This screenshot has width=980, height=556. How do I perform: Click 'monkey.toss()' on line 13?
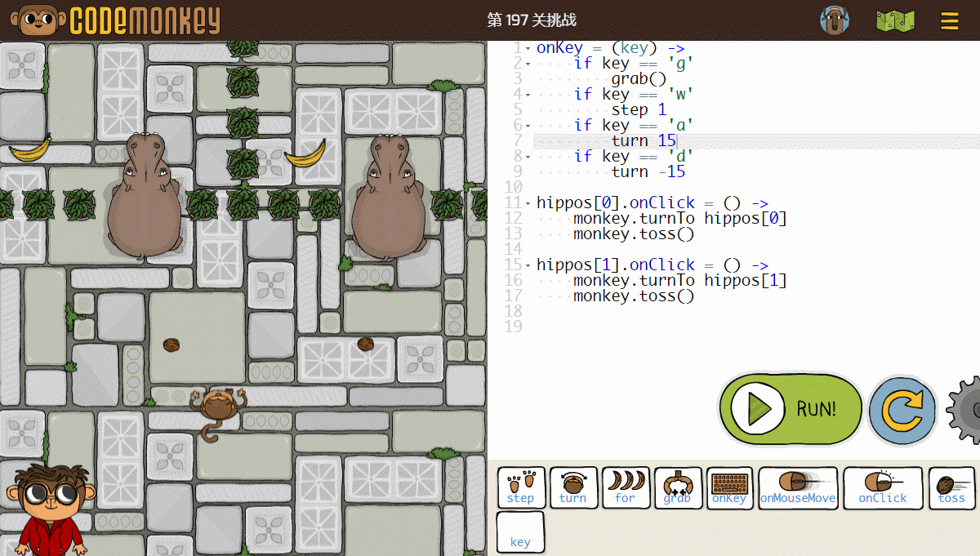point(635,234)
